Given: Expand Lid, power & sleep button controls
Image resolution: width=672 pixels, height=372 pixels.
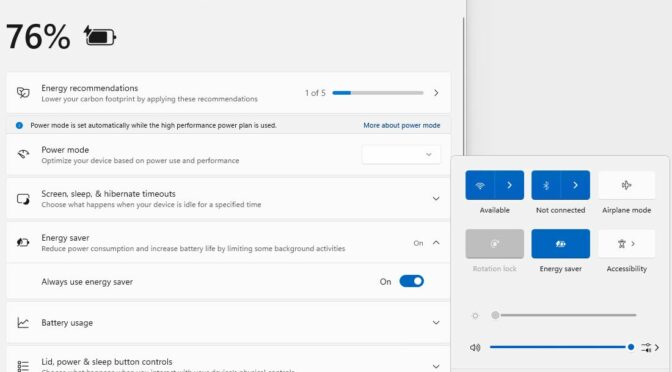Looking at the screenshot, I should [x=436, y=366].
